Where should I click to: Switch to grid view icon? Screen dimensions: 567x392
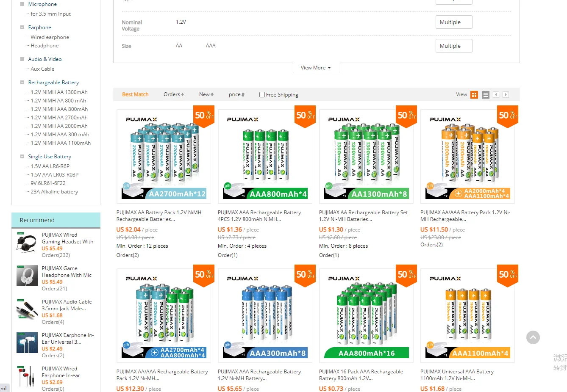(474, 95)
